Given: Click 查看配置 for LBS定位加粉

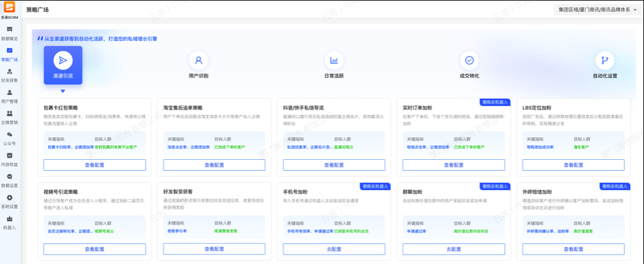Looking at the screenshot, I should tap(574, 165).
